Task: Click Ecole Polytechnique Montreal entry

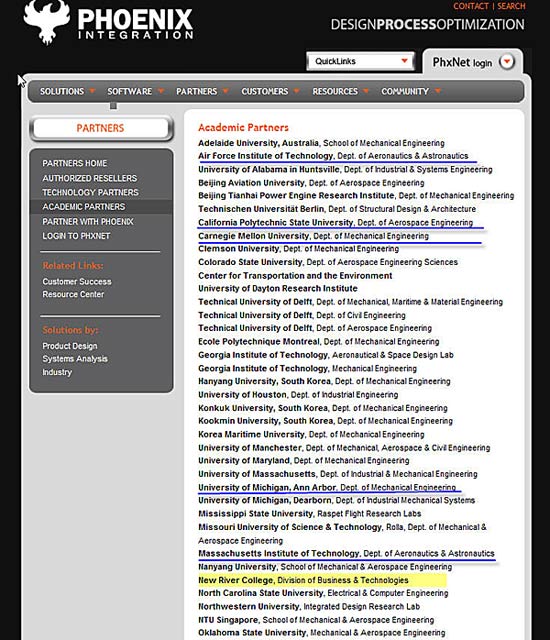Action: coord(319,342)
